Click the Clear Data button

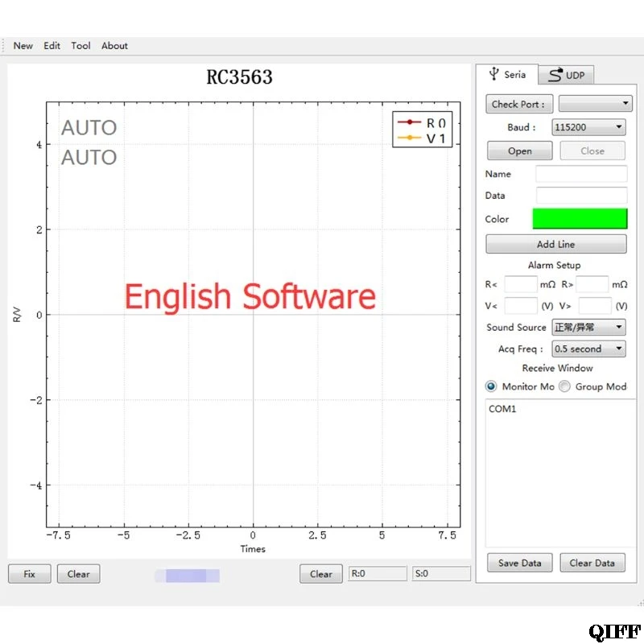592,563
